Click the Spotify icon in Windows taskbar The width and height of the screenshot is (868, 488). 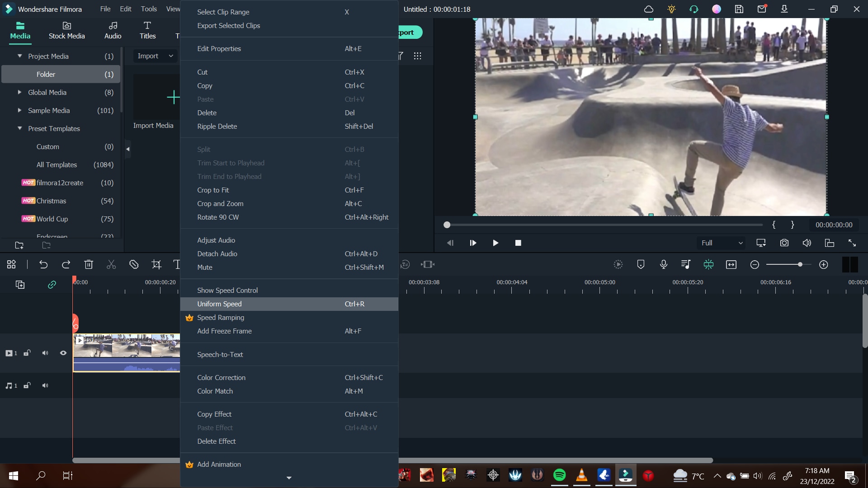pyautogui.click(x=559, y=475)
